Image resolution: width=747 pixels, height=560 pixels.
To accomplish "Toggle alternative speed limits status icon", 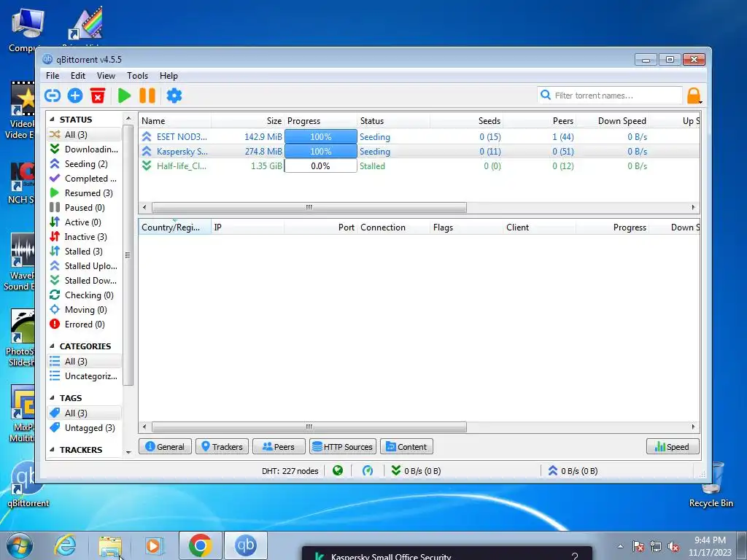I will (368, 471).
